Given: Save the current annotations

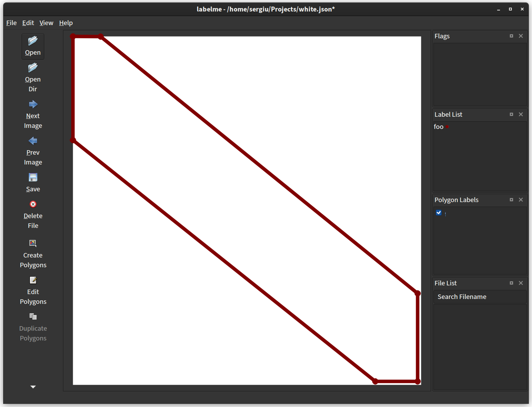Looking at the screenshot, I should pos(32,181).
